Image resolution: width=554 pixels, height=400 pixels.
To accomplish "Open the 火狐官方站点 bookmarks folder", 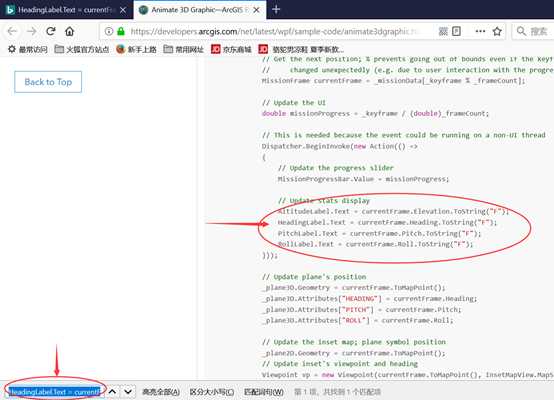I will click(x=82, y=49).
